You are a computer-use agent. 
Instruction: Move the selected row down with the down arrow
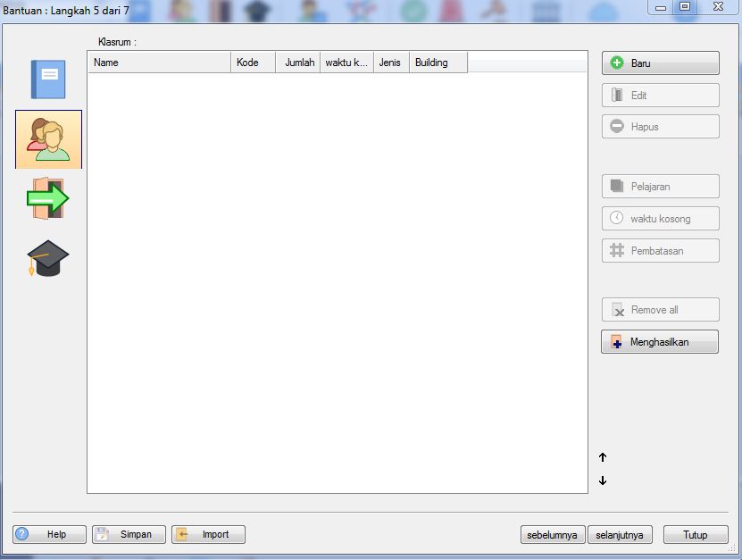coord(603,481)
